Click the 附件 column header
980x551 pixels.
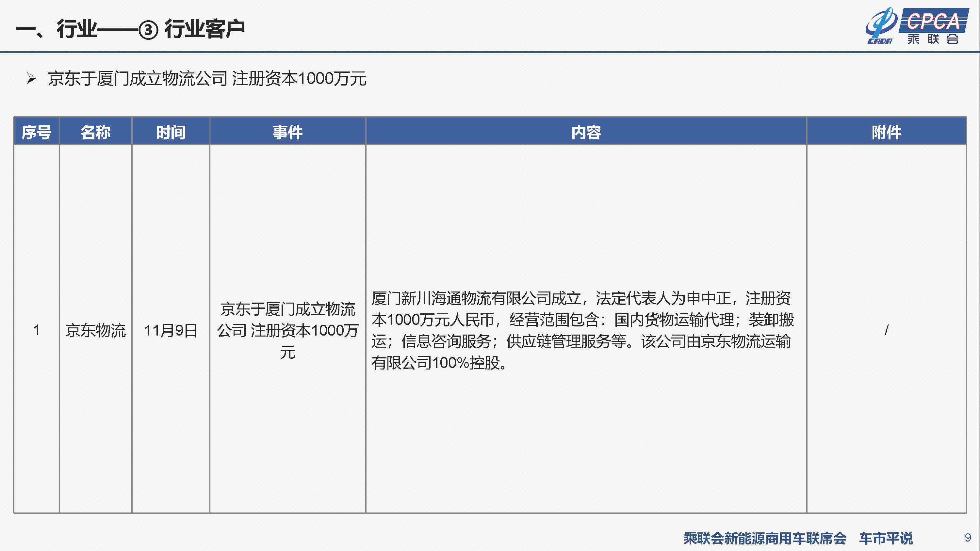pos(887,132)
